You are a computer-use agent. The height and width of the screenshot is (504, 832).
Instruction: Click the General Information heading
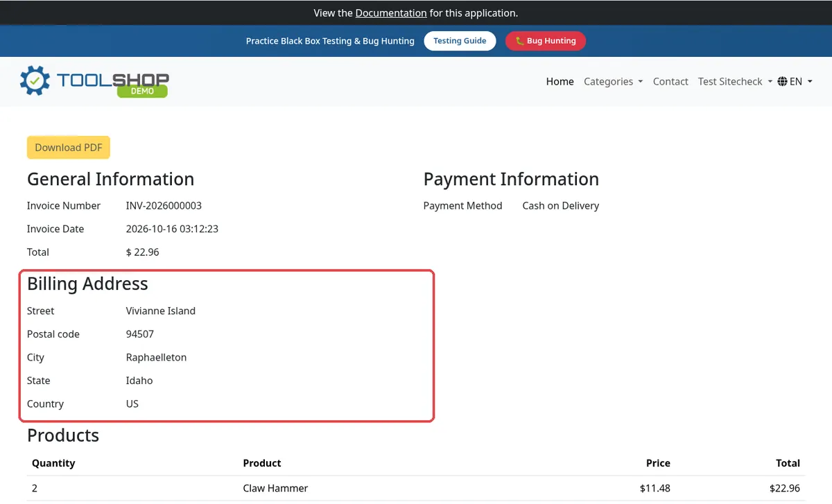tap(110, 179)
